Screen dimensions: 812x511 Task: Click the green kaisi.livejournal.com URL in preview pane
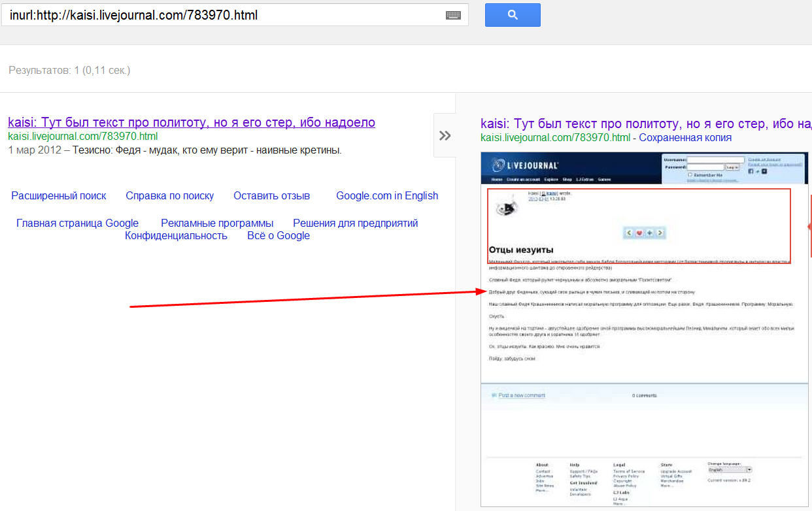click(556, 137)
